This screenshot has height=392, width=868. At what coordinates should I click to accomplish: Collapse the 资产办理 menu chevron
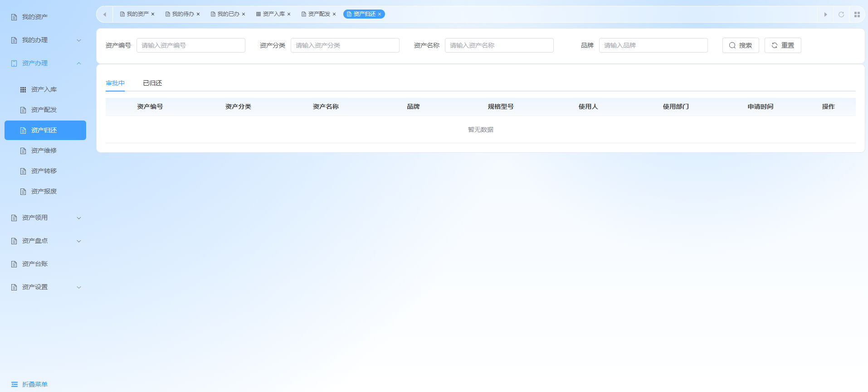coord(79,63)
